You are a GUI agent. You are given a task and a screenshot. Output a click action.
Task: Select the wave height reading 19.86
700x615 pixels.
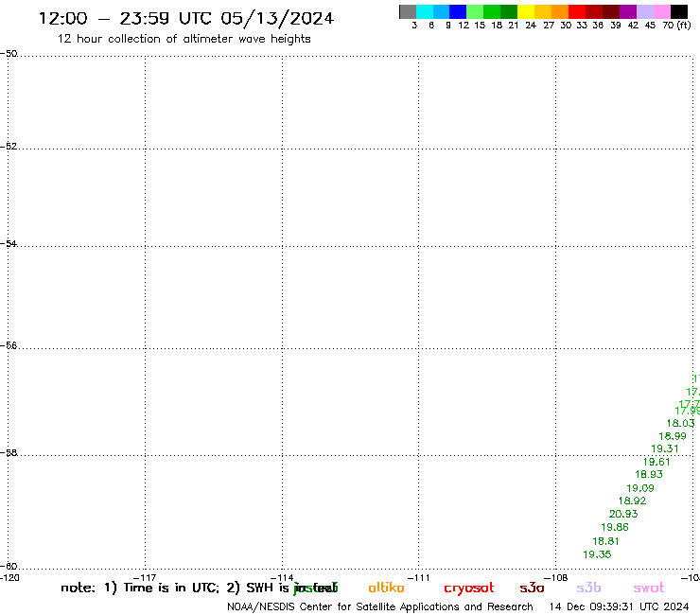(x=614, y=527)
